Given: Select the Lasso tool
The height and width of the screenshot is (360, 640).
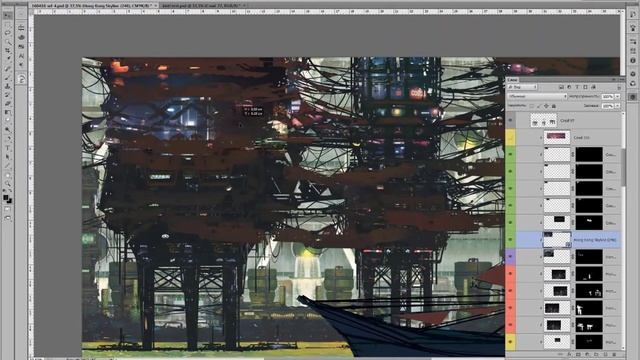Looking at the screenshot, I should pyautogui.click(x=8, y=33).
